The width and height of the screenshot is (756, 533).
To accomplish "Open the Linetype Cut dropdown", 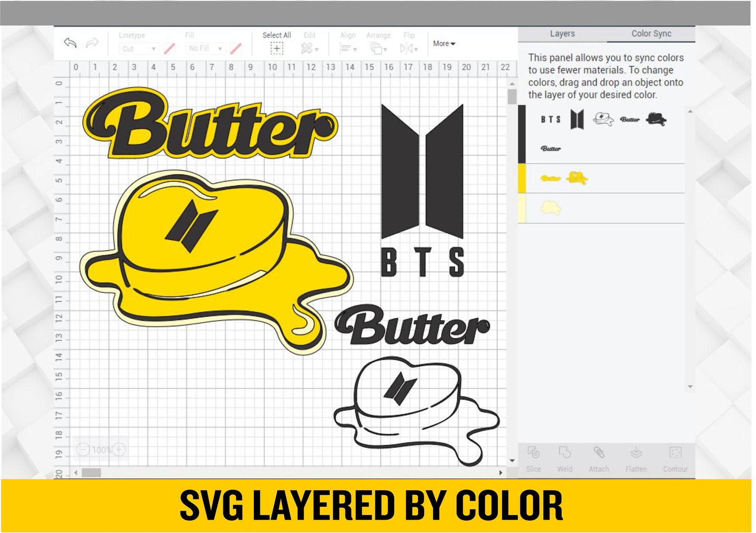I will [x=139, y=49].
